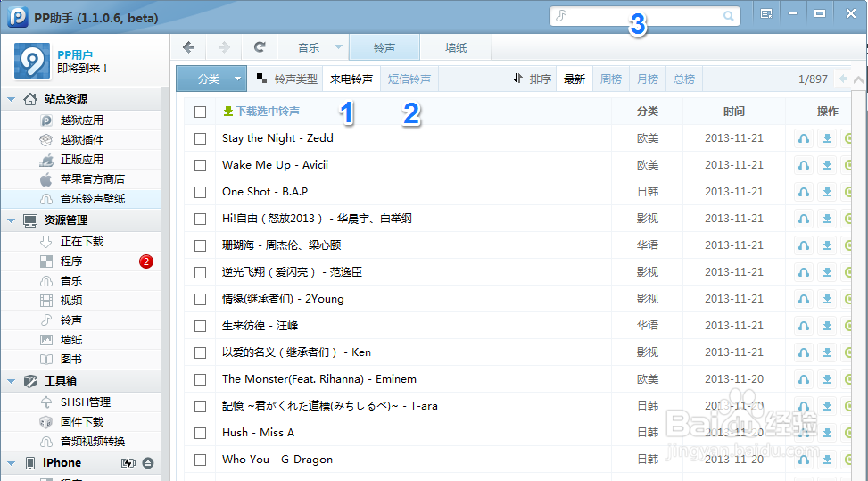Preview Stay the Night ringtone with headphone icon

pyautogui.click(x=804, y=138)
